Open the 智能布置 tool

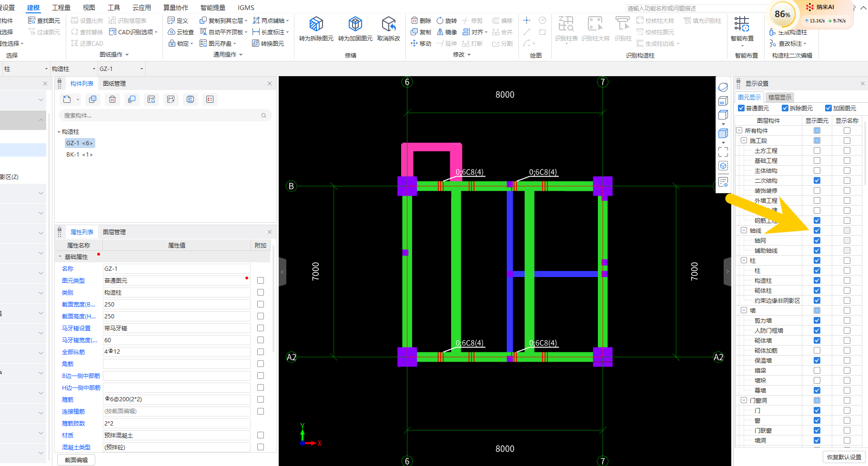[x=742, y=29]
